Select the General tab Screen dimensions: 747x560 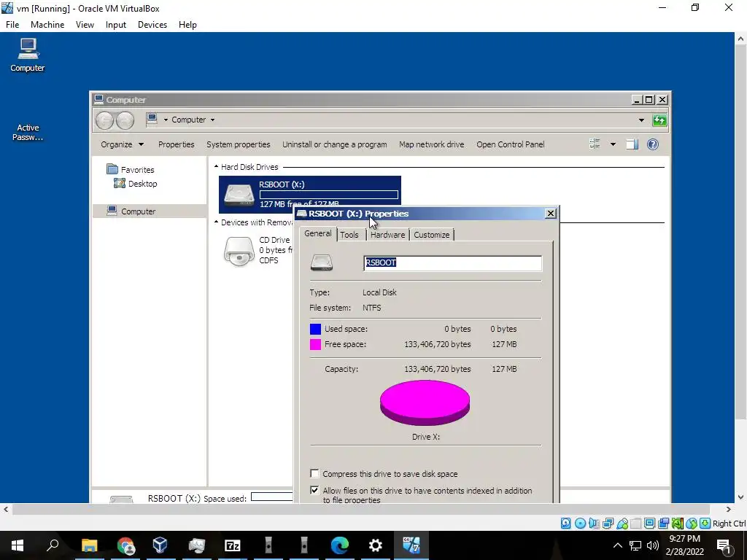click(318, 233)
